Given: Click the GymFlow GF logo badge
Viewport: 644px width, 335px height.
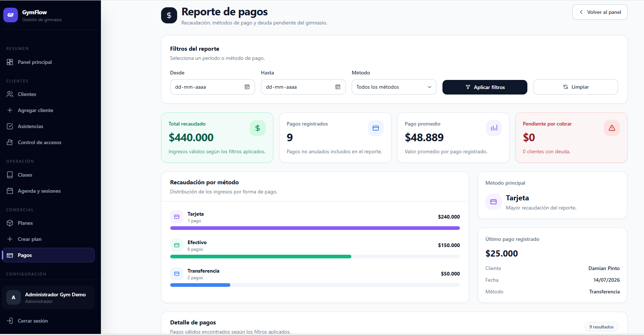Looking at the screenshot, I should [11, 15].
